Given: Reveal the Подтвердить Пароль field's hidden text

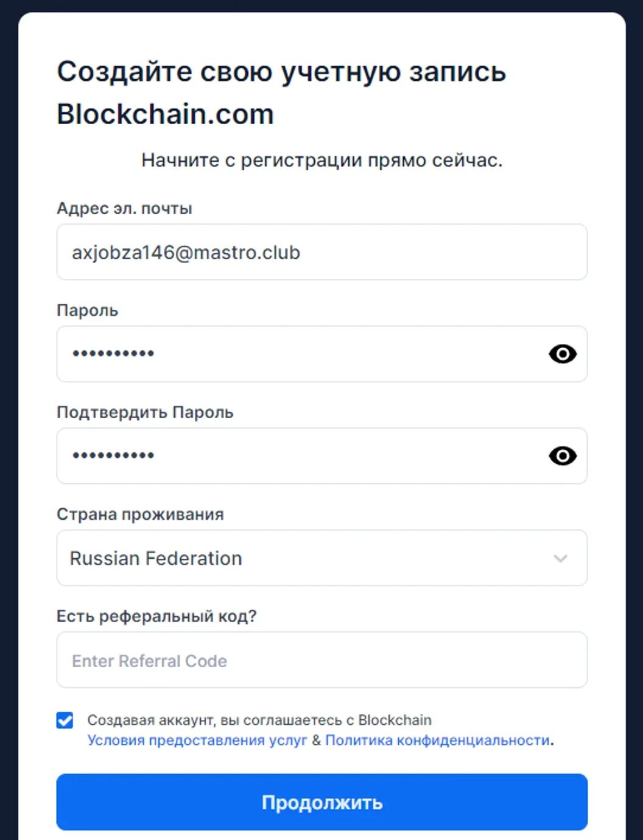Looking at the screenshot, I should click(x=562, y=455).
